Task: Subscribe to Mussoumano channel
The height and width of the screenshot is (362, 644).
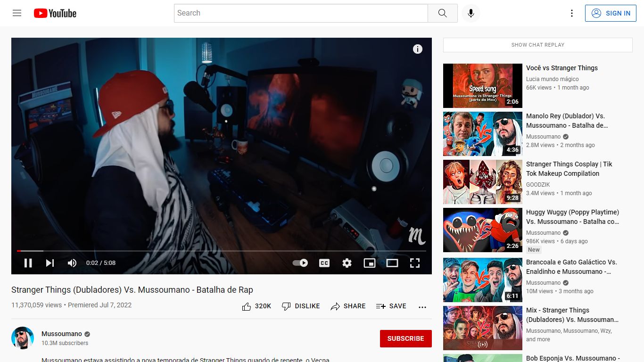Action: point(406,338)
